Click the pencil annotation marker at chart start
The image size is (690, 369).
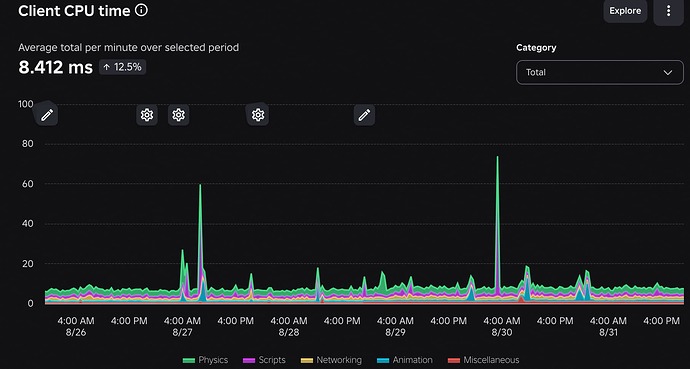coord(47,115)
